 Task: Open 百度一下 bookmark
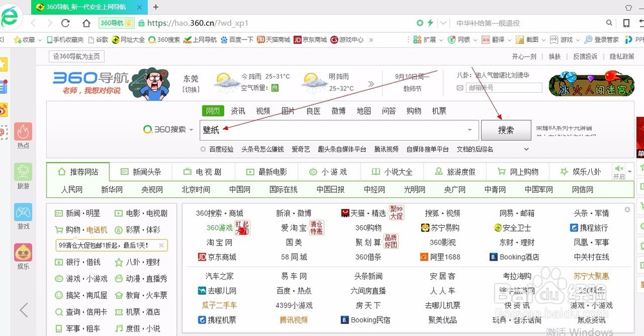(238, 39)
